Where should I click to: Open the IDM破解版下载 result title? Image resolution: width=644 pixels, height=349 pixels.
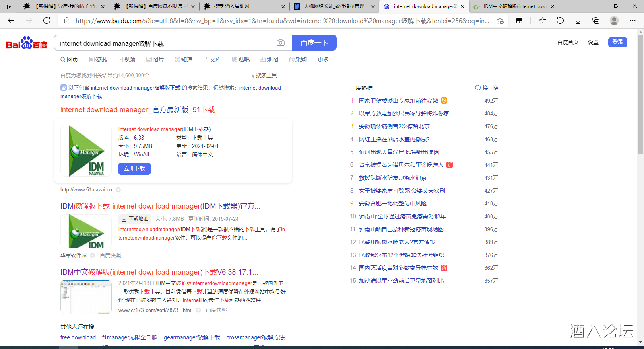click(160, 206)
